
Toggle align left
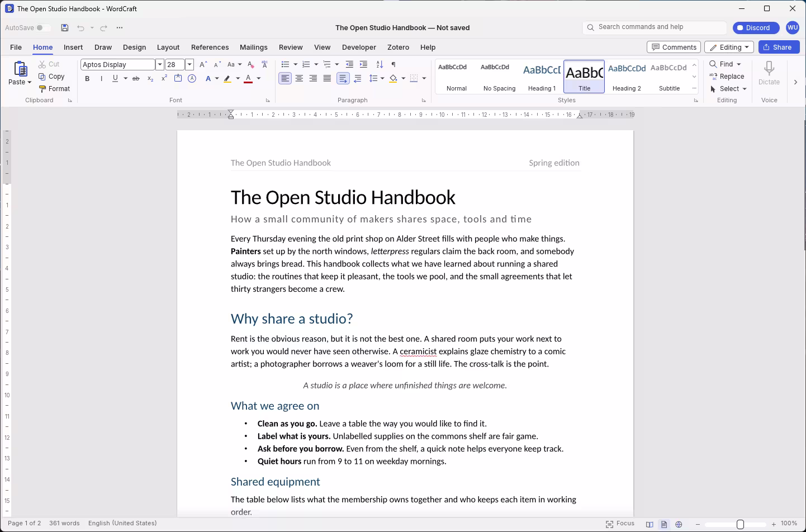[286, 79]
